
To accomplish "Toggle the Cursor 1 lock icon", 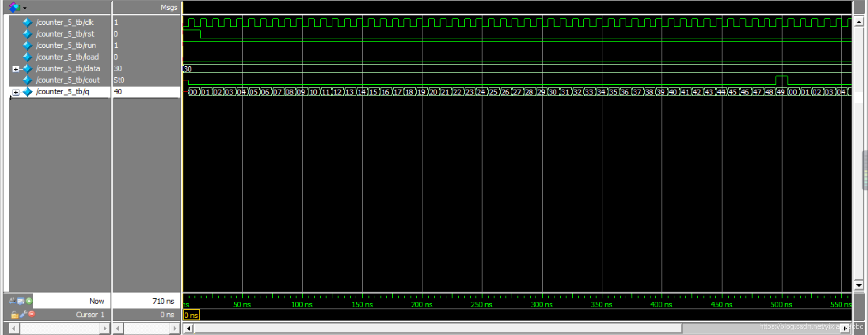I will (x=14, y=314).
